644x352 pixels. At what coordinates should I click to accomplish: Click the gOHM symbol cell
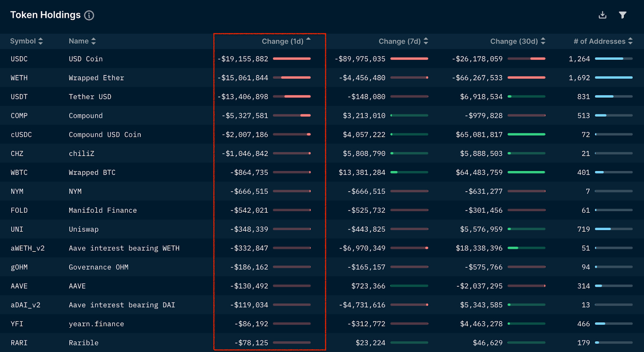pyautogui.click(x=19, y=267)
